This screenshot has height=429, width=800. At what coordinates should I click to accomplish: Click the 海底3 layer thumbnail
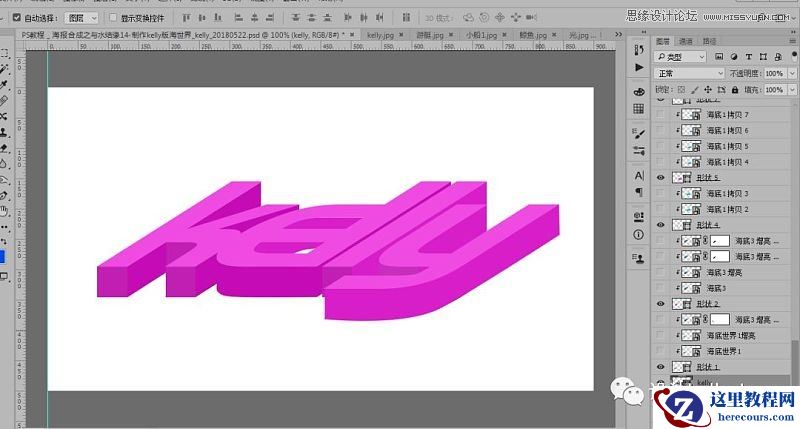coord(692,288)
